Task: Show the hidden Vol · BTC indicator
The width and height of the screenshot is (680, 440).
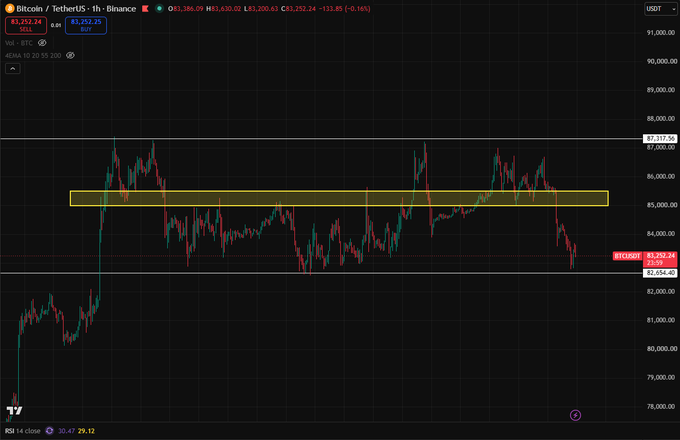Action: 42,42
